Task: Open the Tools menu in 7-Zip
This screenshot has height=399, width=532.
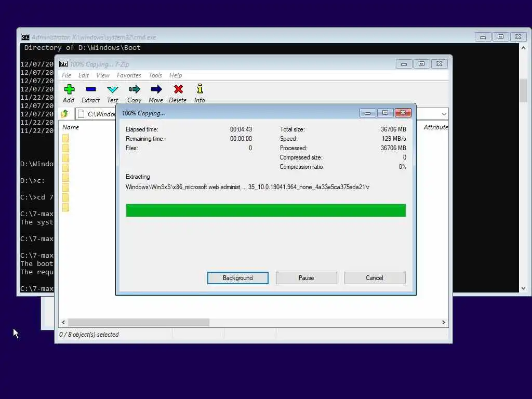Action: (155, 75)
